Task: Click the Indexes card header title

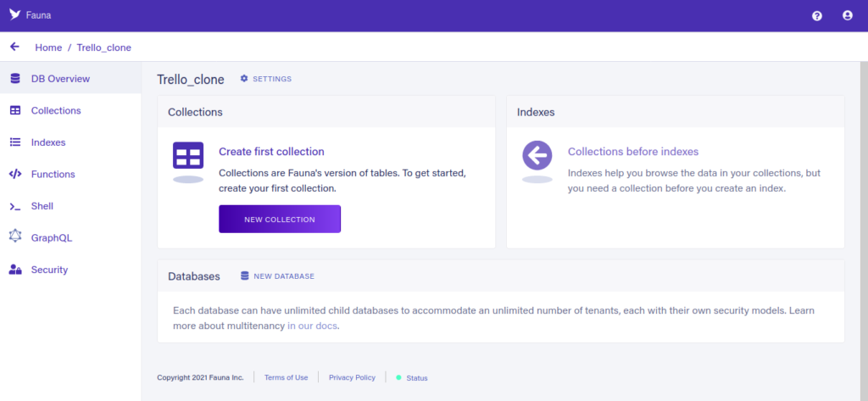Action: pos(536,112)
